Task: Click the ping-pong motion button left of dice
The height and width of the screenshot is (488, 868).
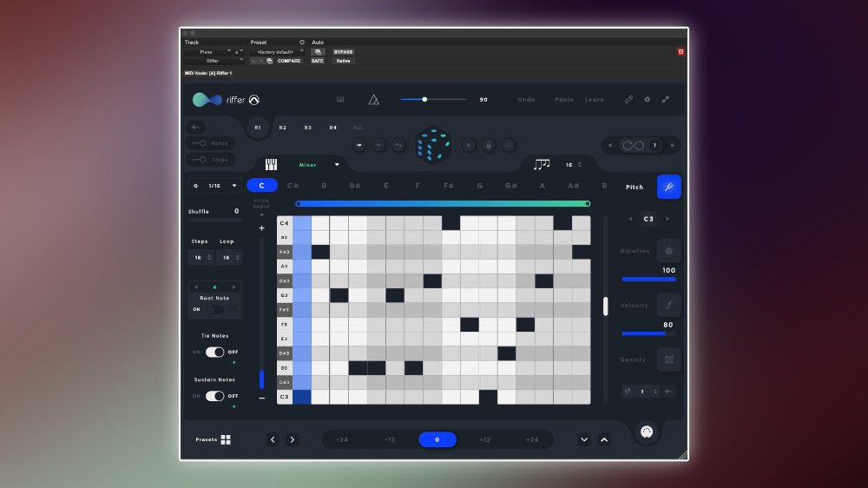Action: pyautogui.click(x=398, y=145)
